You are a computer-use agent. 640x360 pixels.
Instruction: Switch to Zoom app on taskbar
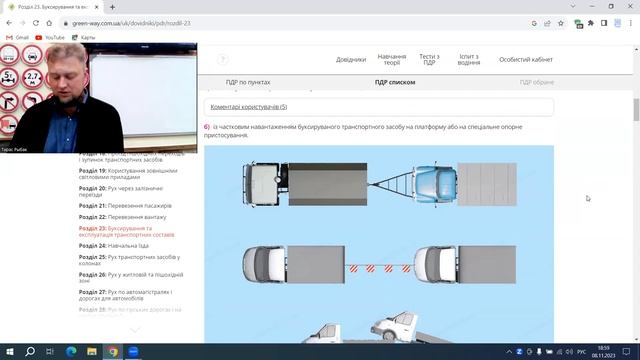[x=133, y=351]
